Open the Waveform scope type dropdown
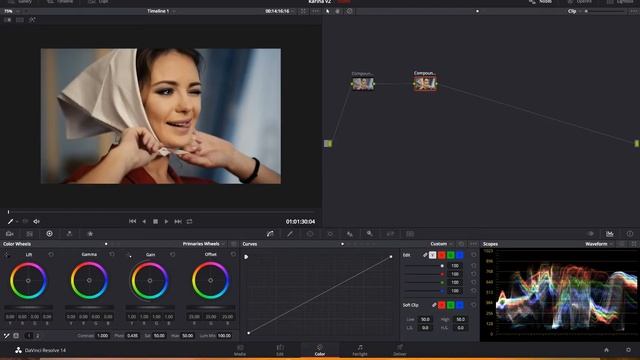Viewport: 640px width, 360px height. (599, 244)
